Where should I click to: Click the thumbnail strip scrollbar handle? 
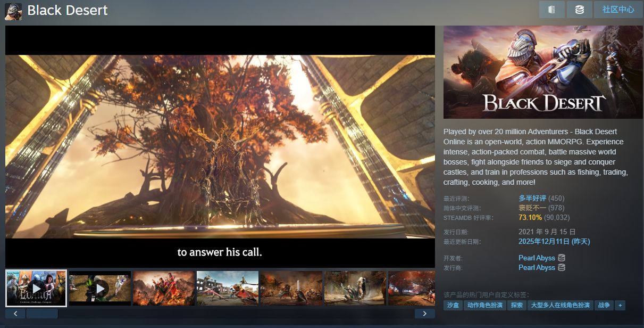[x=42, y=314]
